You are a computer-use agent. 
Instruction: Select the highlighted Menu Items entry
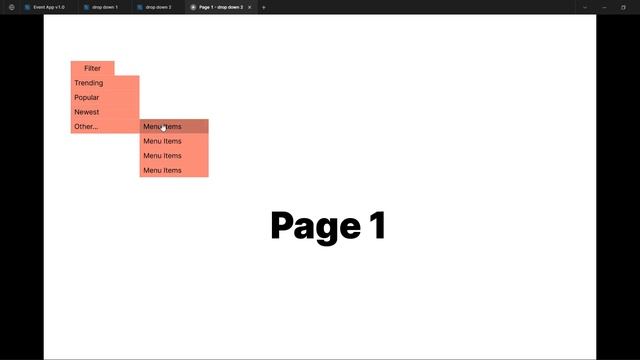click(x=174, y=127)
